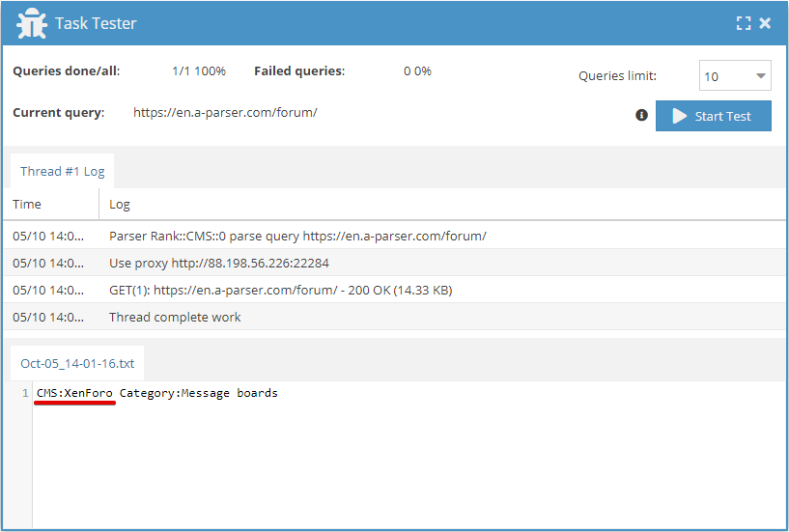
Task: Open the Queries limit dropdown
Action: [x=734, y=76]
